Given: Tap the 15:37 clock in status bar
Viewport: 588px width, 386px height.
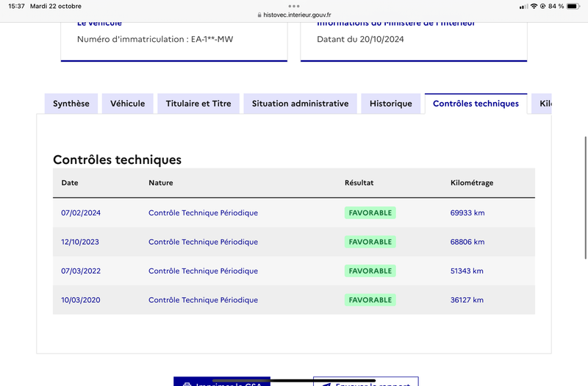Looking at the screenshot, I should (16, 7).
